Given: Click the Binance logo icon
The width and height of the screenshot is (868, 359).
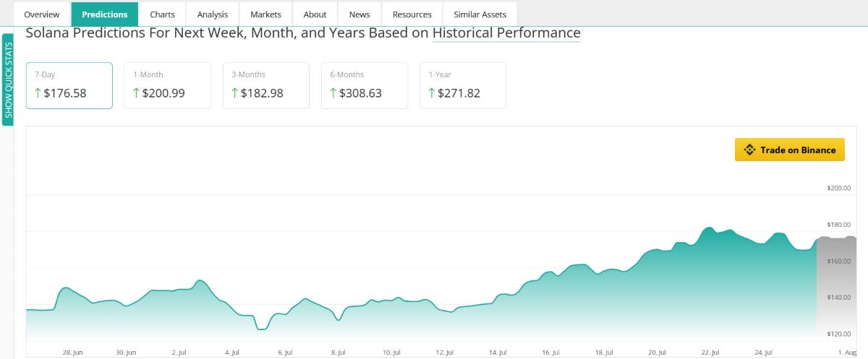Looking at the screenshot, I should tap(750, 150).
